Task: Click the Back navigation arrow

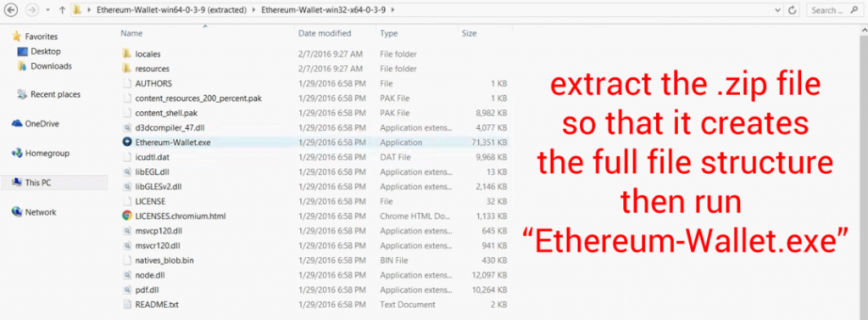Action: point(10,10)
